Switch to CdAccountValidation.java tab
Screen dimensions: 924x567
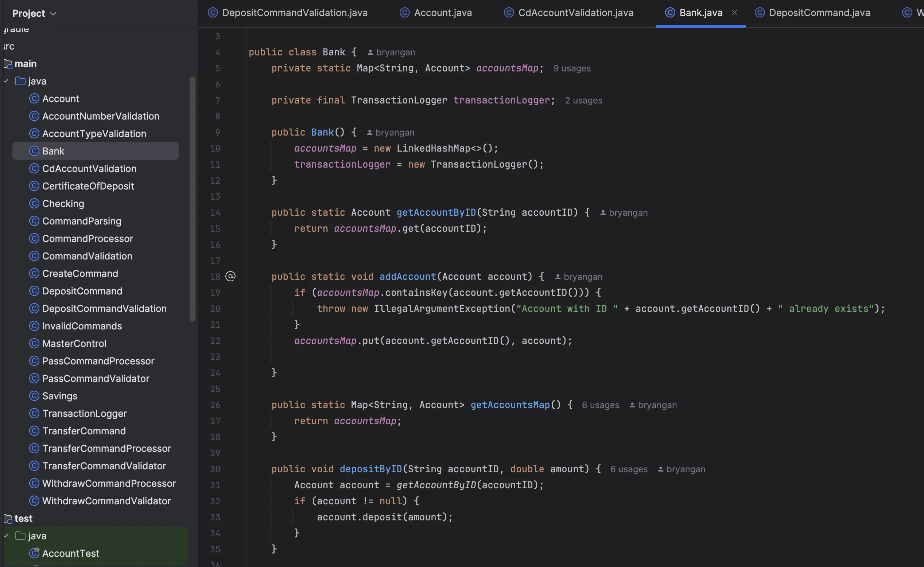click(x=575, y=13)
